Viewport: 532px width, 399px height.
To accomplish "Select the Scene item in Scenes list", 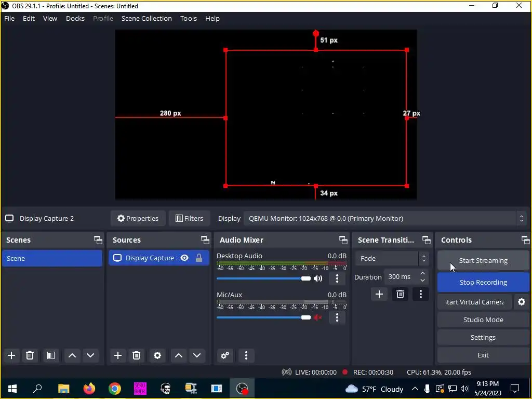I will pos(52,258).
